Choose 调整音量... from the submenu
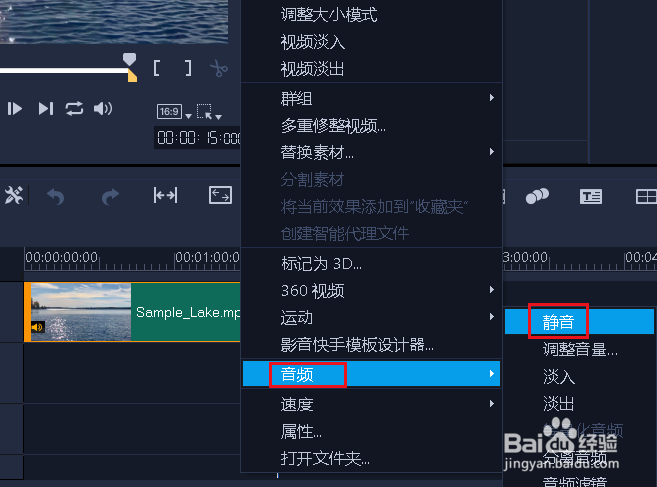The width and height of the screenshot is (657, 487). [580, 349]
